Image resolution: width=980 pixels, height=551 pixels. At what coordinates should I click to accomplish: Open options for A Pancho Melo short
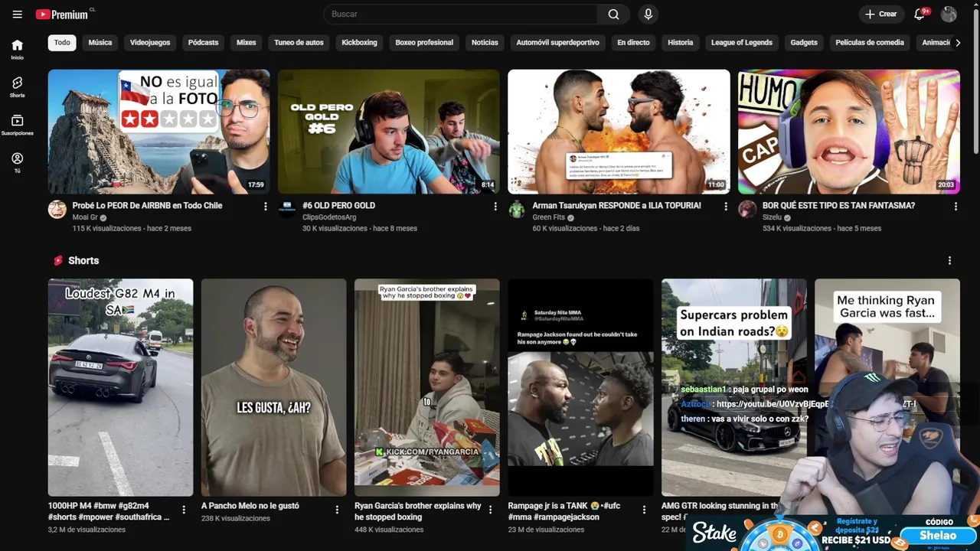[x=337, y=510]
